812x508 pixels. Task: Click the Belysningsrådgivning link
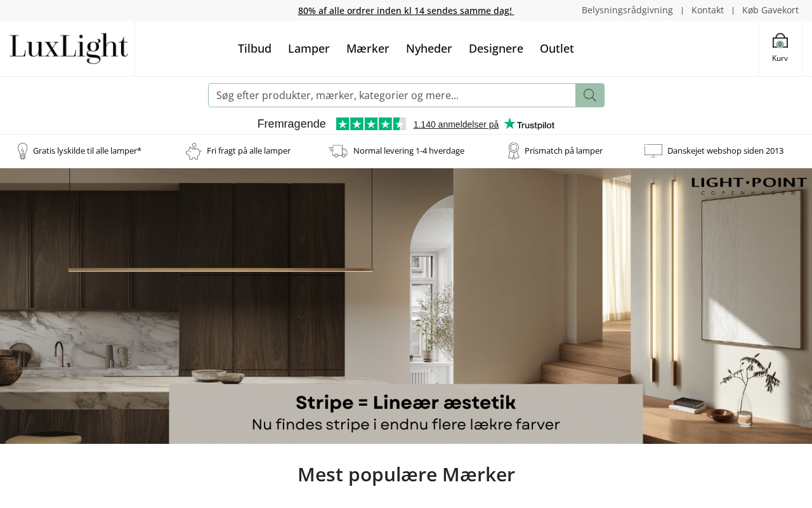pos(627,10)
